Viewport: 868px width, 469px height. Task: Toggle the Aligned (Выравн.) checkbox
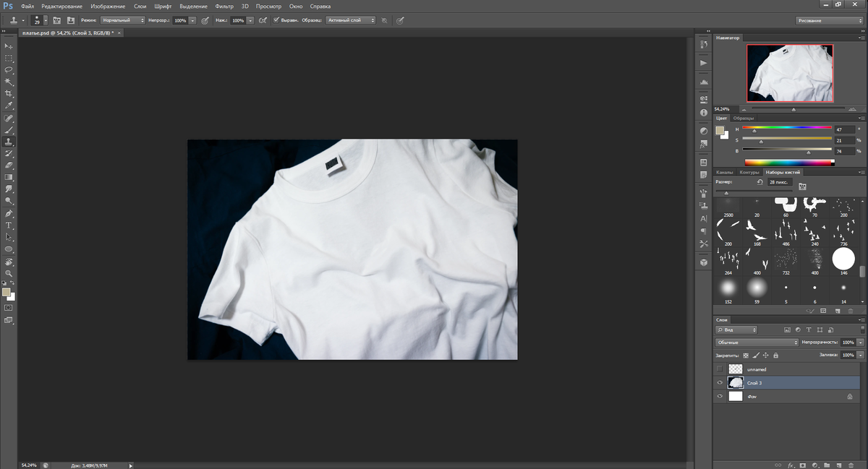click(x=276, y=20)
